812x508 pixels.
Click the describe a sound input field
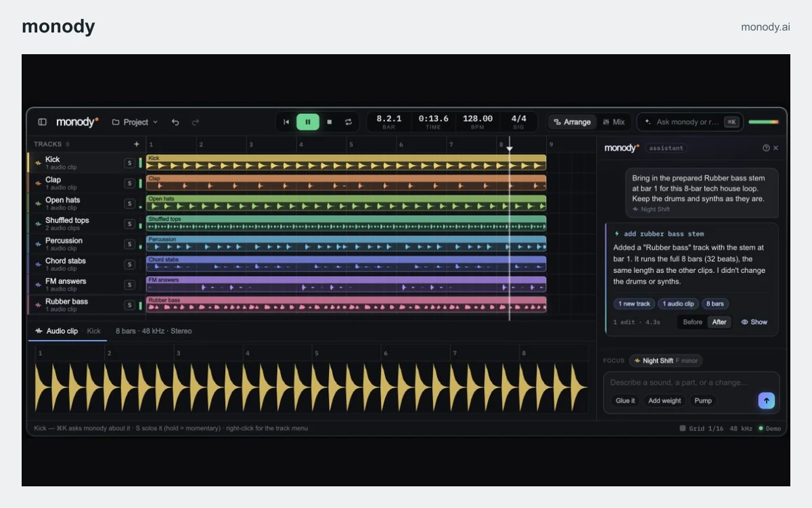(x=692, y=383)
